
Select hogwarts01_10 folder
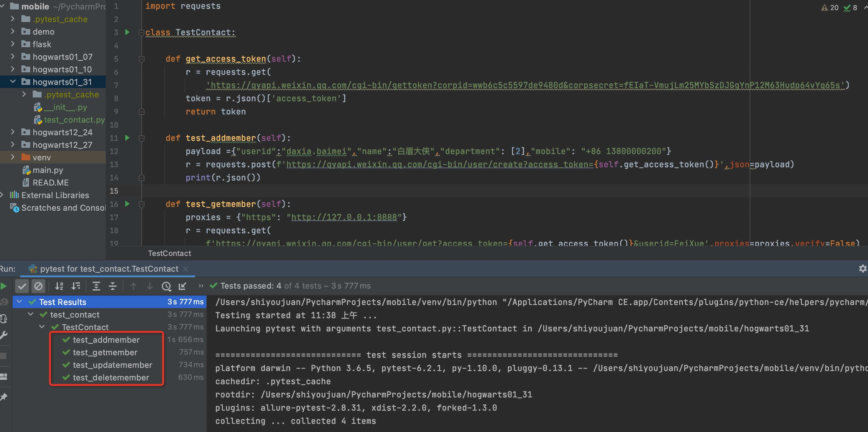(x=57, y=69)
